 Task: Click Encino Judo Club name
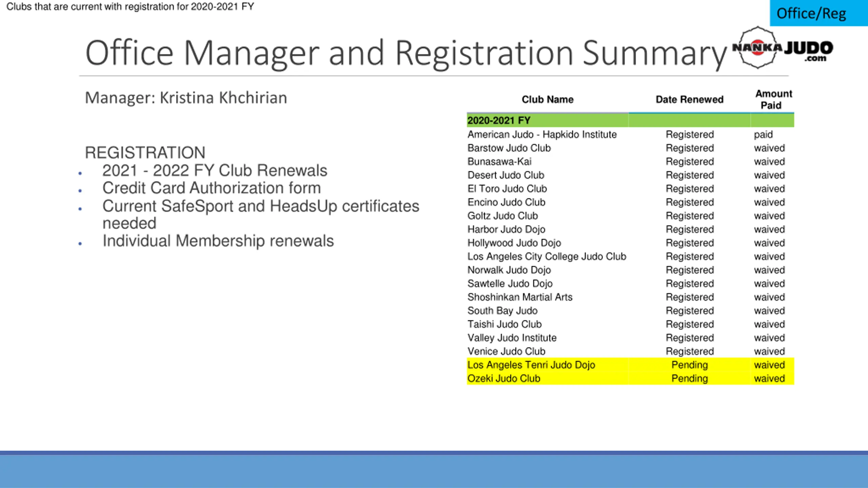(x=506, y=202)
